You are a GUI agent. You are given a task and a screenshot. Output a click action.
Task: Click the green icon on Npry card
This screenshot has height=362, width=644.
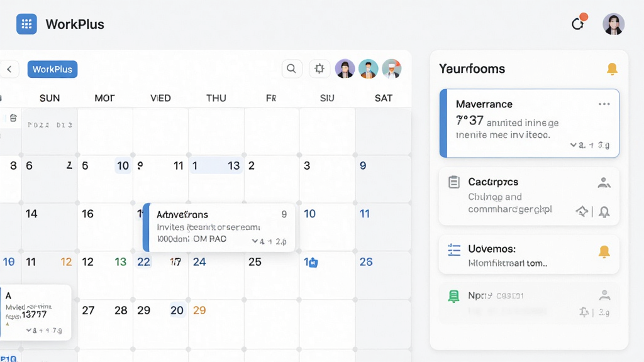point(453,296)
